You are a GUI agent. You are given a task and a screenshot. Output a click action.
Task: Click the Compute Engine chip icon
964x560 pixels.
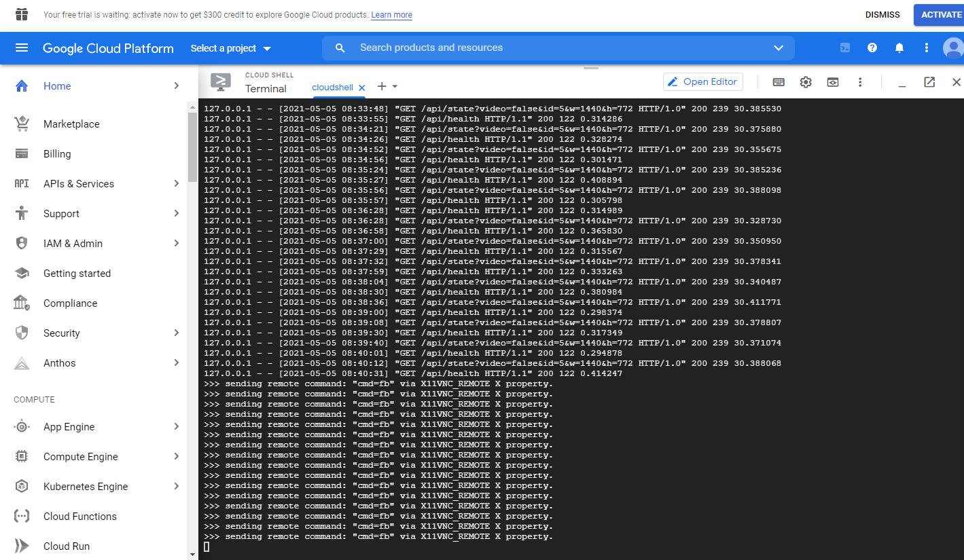coord(22,457)
